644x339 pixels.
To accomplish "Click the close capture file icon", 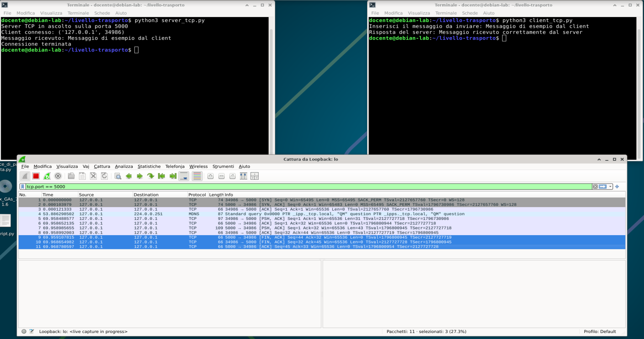I will [x=93, y=176].
